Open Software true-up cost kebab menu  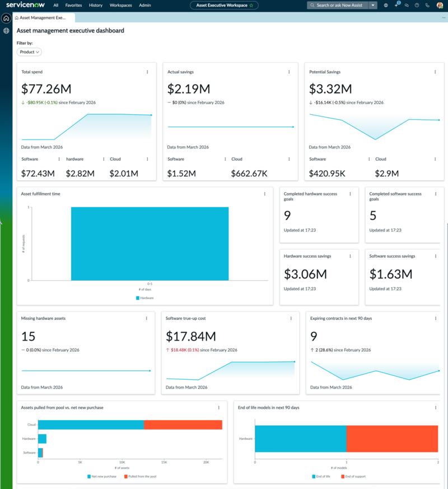[x=291, y=318]
